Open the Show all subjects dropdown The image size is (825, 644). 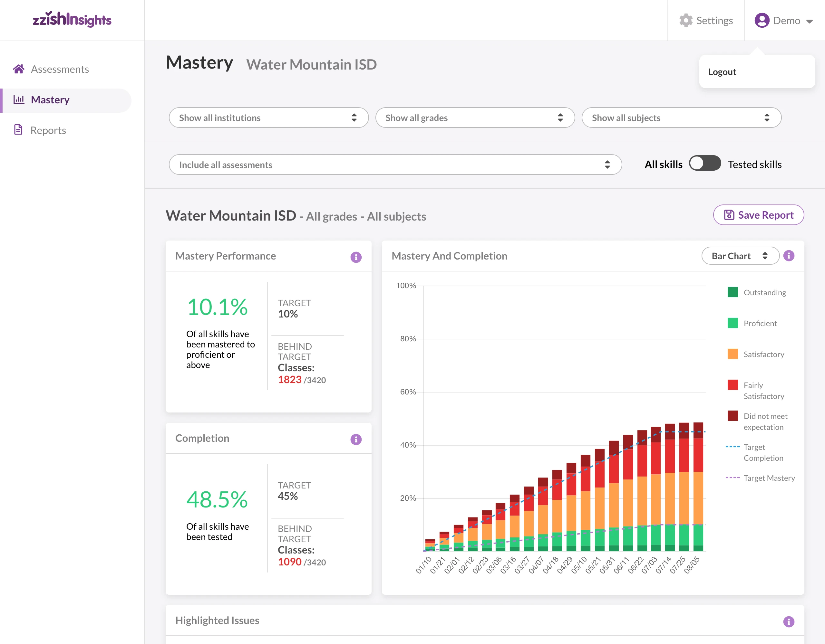pos(682,118)
